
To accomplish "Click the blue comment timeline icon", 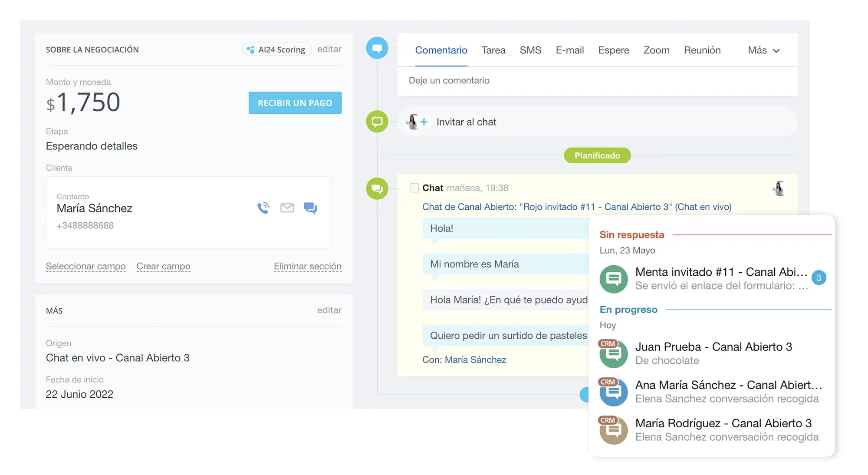I will (x=377, y=48).
